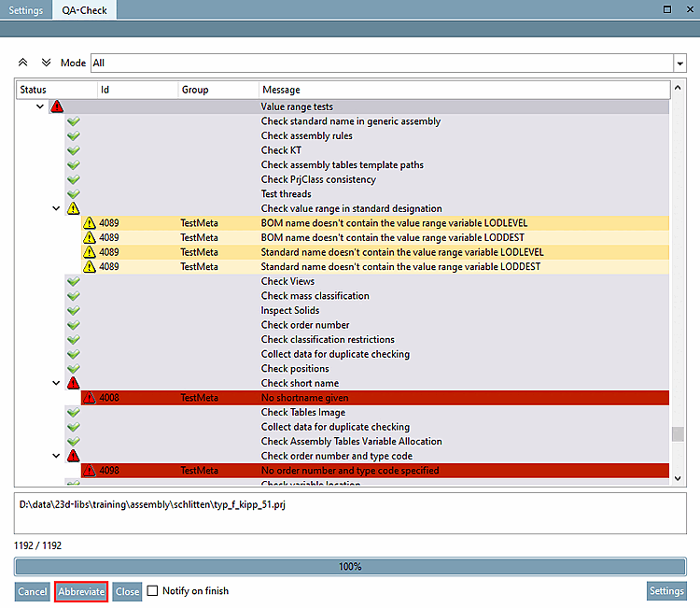Click green check icon for Check positions
The height and width of the screenshot is (608, 700).
click(73, 369)
